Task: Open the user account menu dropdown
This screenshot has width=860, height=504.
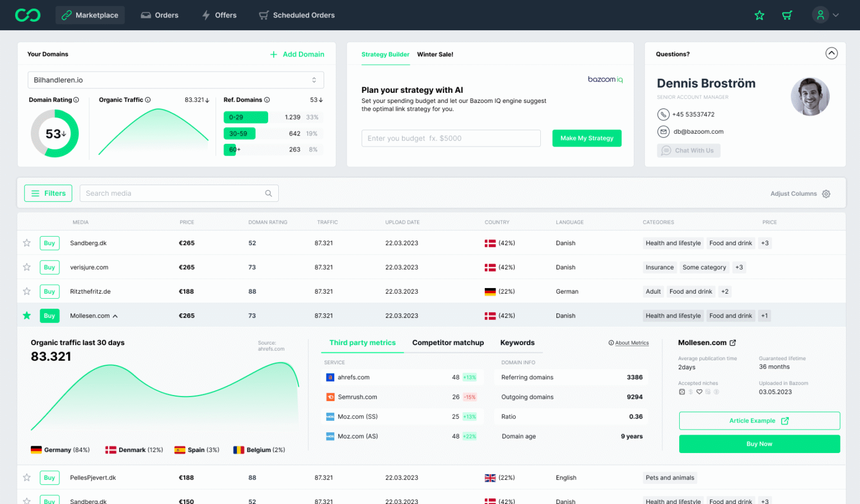Action: (x=826, y=15)
